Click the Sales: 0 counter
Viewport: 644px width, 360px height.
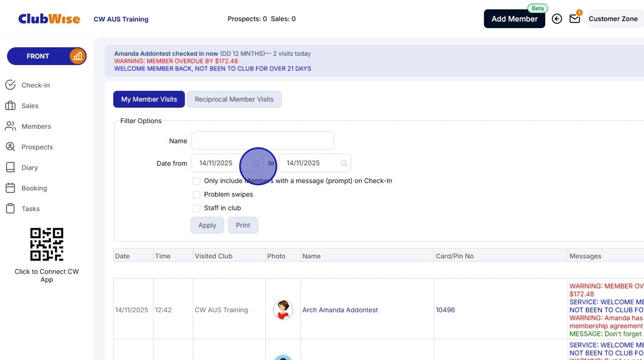tap(283, 19)
